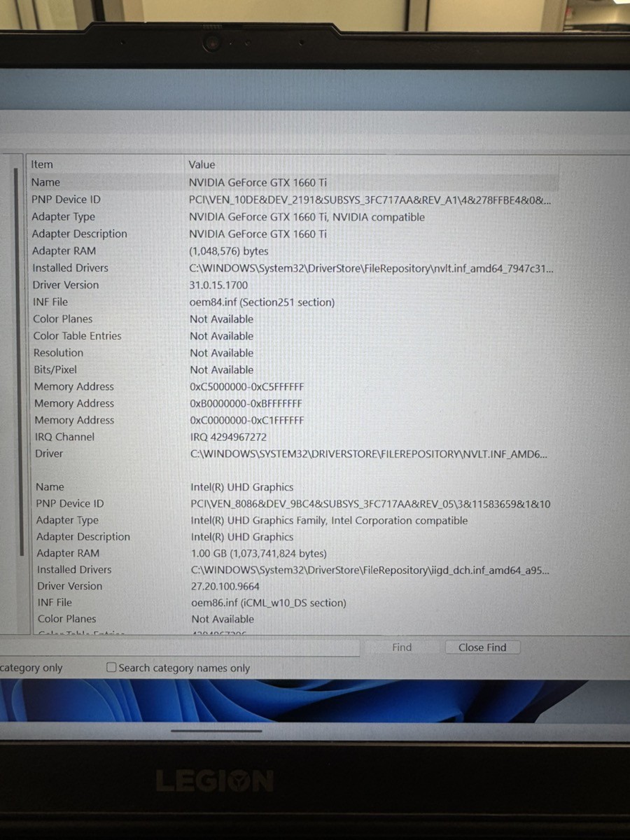The width and height of the screenshot is (630, 840).
Task: Select the Name row showing GTX 1660 Ti
Action: click(x=293, y=182)
